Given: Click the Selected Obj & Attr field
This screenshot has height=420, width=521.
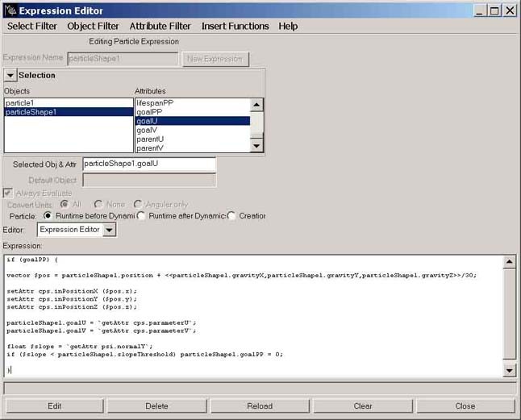Looking at the screenshot, I should pyautogui.click(x=149, y=164).
